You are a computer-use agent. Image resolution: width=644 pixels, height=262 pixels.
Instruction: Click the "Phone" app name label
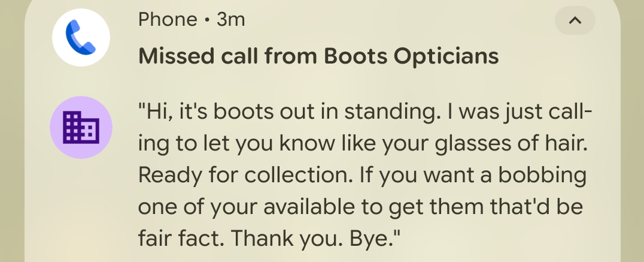pos(168,20)
